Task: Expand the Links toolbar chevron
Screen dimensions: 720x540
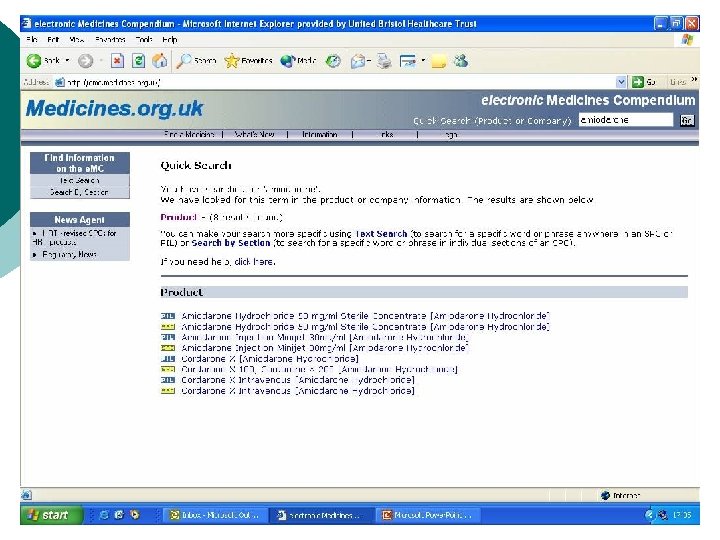Action: 694,80
